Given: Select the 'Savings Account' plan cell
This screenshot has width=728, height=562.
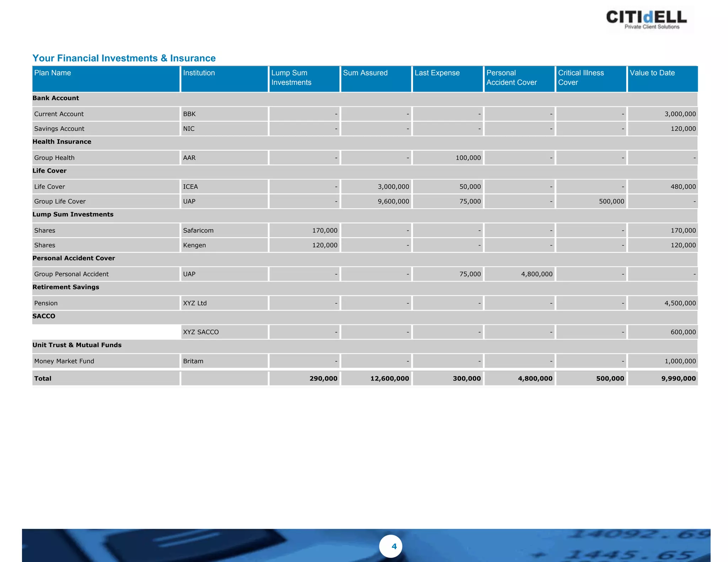Looking at the screenshot, I should (x=106, y=129).
